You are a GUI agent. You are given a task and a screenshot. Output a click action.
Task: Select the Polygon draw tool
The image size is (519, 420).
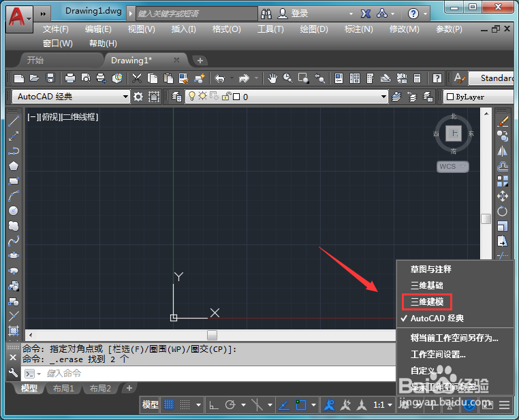coord(13,165)
